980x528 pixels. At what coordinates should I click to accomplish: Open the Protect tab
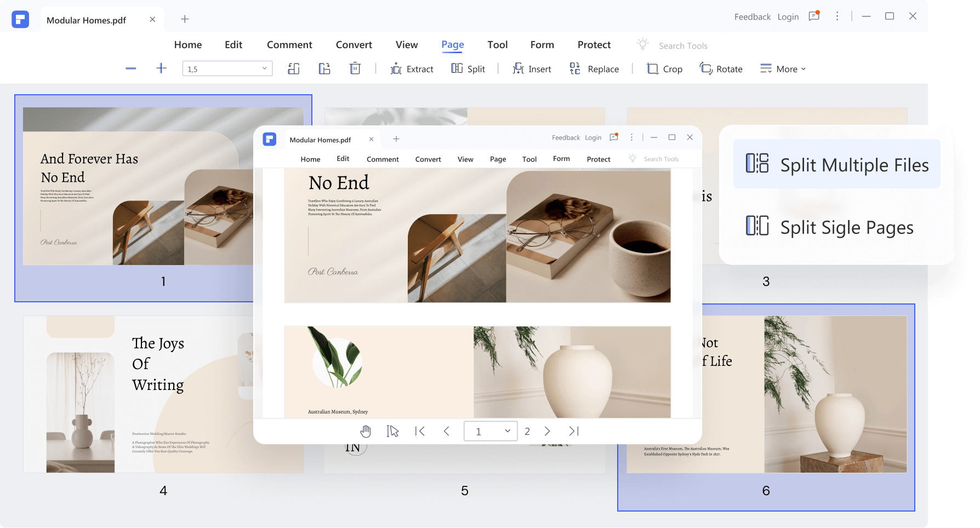click(594, 44)
